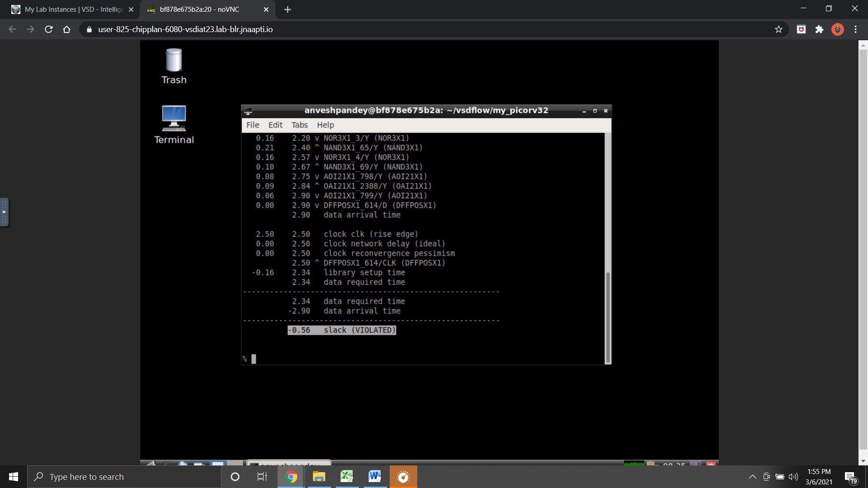
Task: Open Word from the Windows taskbar
Action: 375,477
